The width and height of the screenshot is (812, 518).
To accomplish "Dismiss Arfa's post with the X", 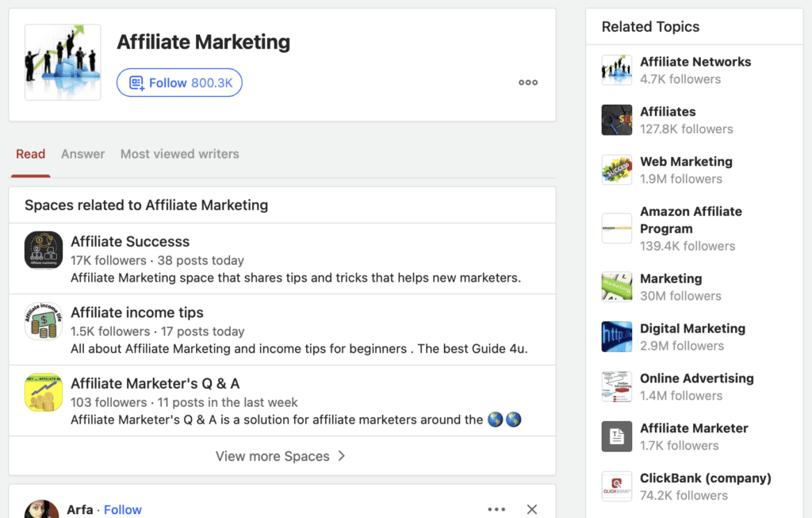I will (x=532, y=509).
